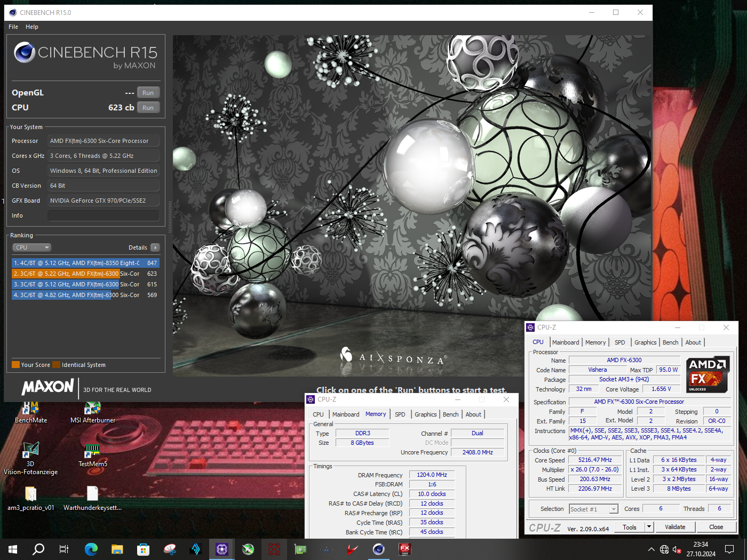Open the MSI Afterburner desktop shortcut
The width and height of the screenshot is (747, 560).
pos(93,412)
